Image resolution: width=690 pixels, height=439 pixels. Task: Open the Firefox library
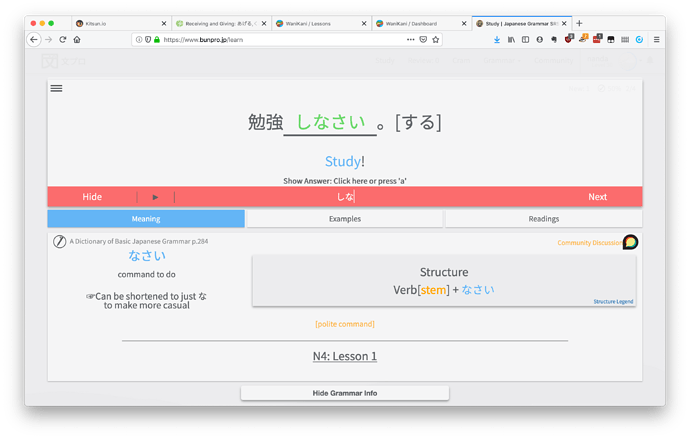click(511, 40)
